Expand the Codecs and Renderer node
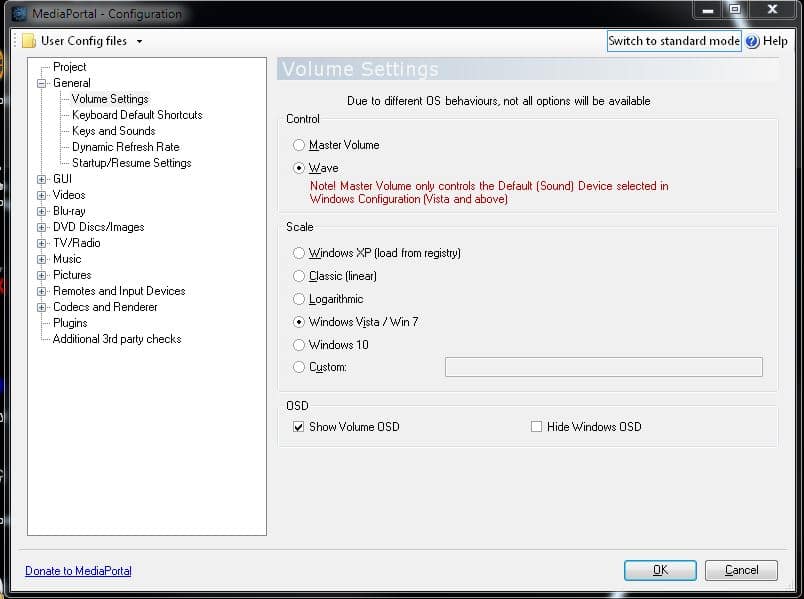 coord(41,307)
